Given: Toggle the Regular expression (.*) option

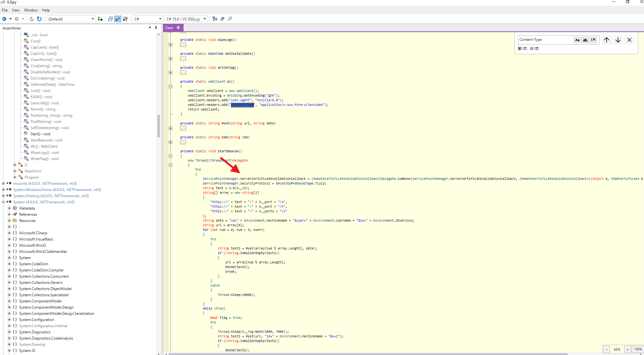Looking at the screenshot, I should (593, 40).
